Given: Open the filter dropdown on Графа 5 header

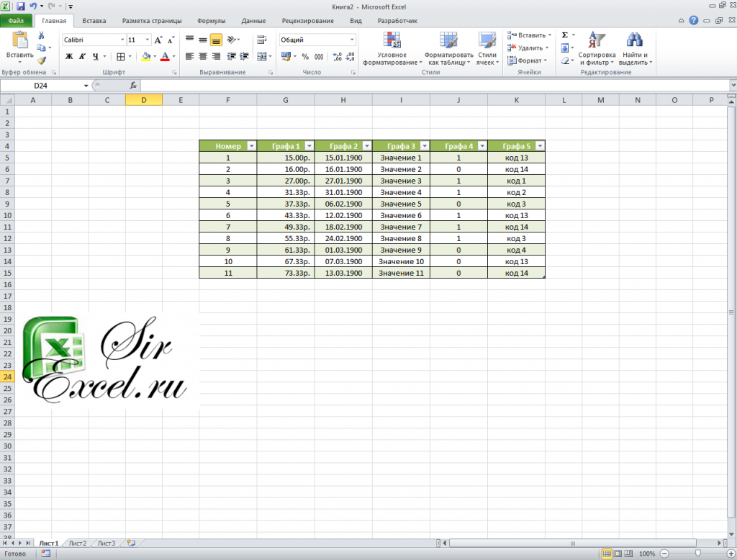Looking at the screenshot, I should click(x=538, y=145).
